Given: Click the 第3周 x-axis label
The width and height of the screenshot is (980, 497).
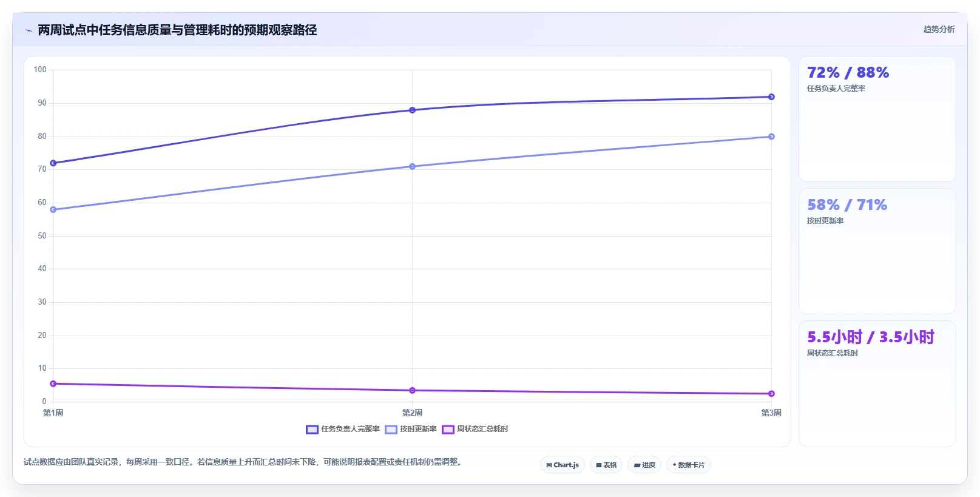Looking at the screenshot, I should (771, 413).
